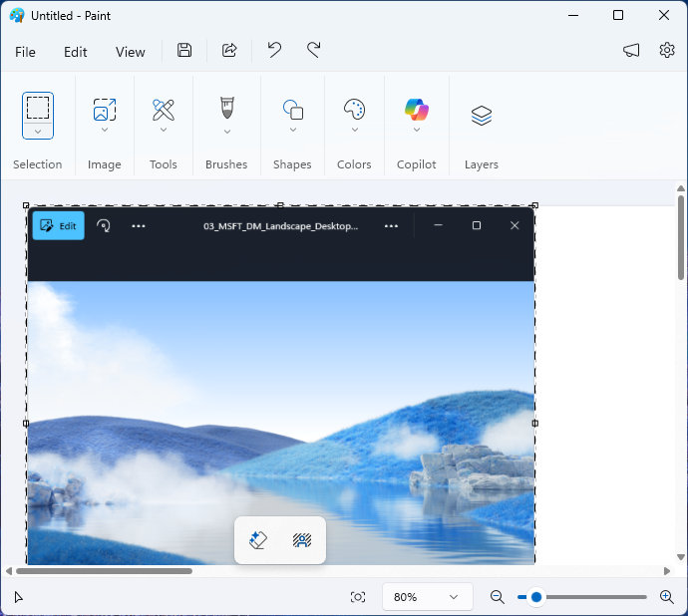Click the zoom in magnifier
The image size is (688, 616).
coord(666,597)
